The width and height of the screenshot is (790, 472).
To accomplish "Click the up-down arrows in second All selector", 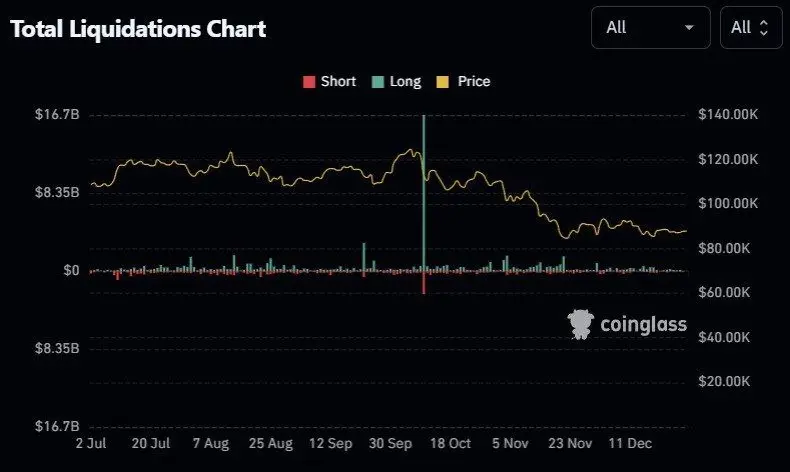I will click(764, 28).
